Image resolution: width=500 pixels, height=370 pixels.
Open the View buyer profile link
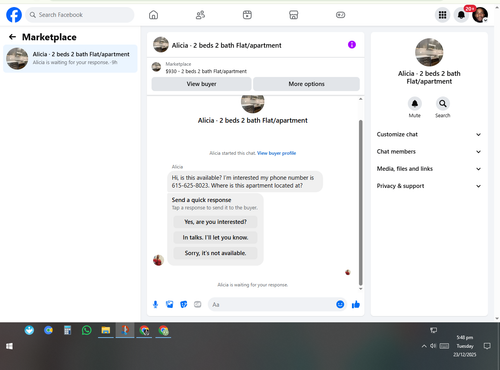click(276, 153)
